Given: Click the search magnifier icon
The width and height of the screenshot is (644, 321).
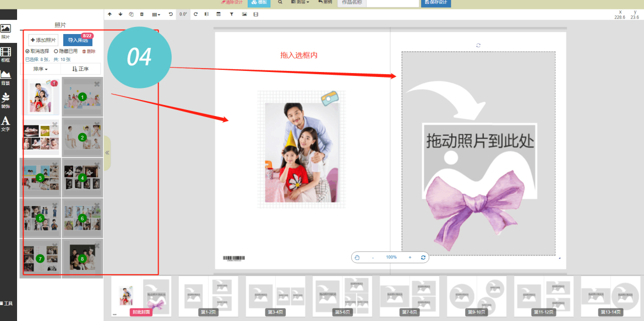Looking at the screenshot, I should pos(280,2).
